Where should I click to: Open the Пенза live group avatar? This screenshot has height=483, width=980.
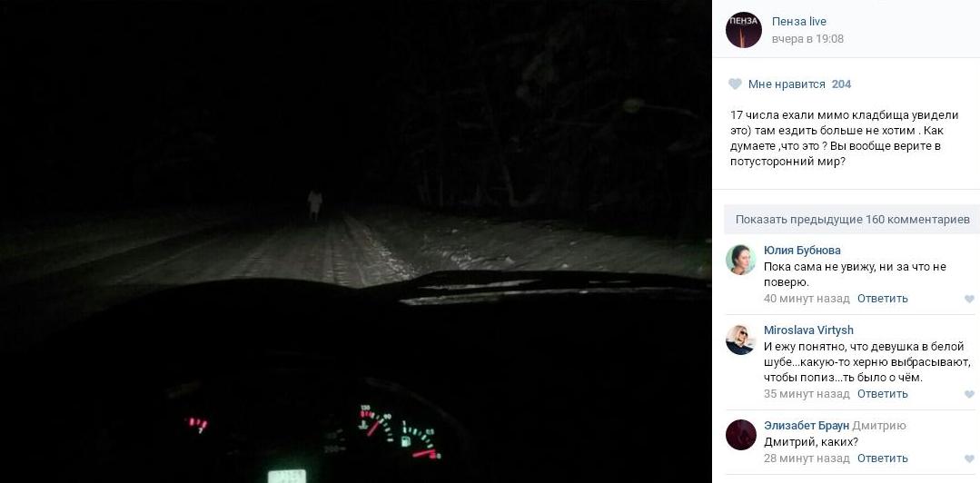click(x=743, y=30)
